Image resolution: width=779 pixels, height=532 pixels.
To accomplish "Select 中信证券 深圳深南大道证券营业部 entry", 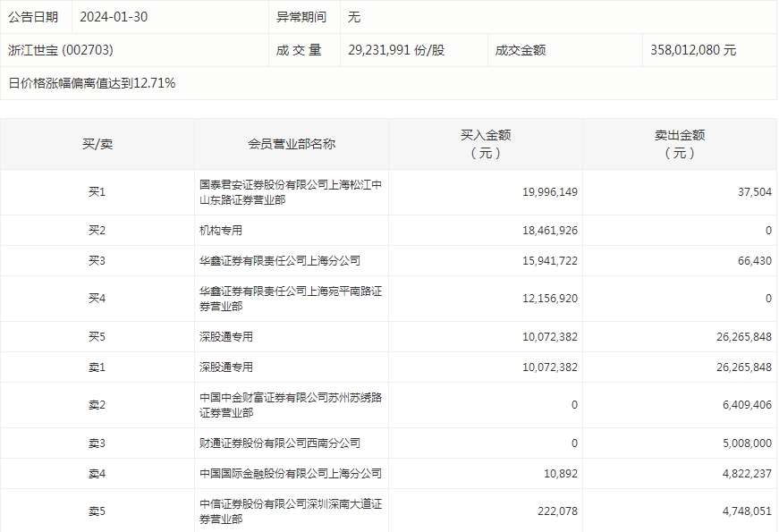I will coord(291,511).
